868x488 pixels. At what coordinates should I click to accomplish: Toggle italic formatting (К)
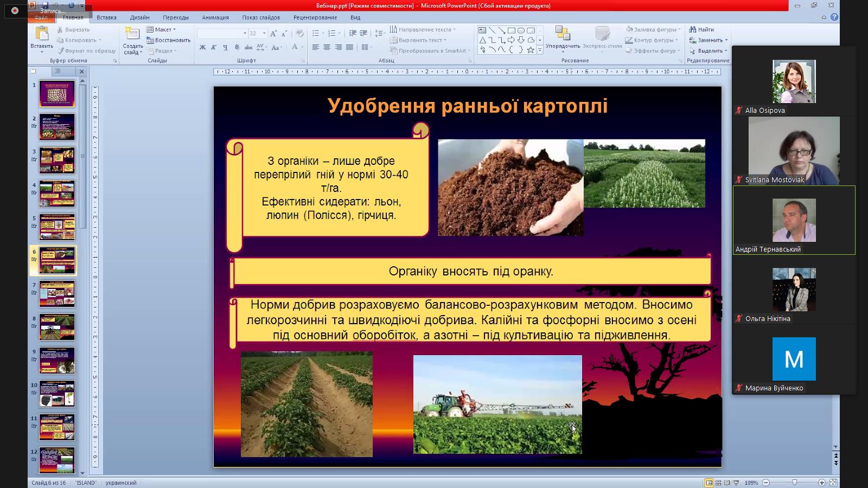click(214, 48)
